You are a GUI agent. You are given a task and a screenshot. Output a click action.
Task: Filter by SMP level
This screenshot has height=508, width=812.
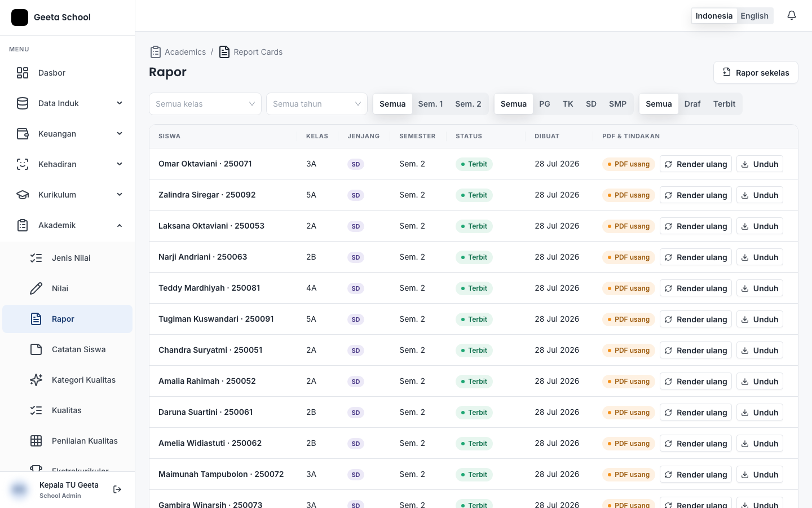[617, 104]
